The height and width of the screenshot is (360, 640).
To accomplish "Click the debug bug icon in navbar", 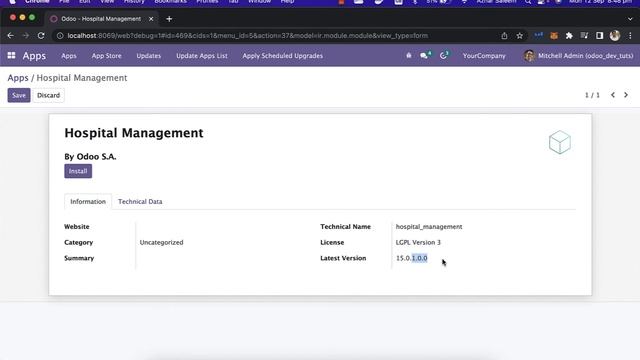I will pos(409,56).
